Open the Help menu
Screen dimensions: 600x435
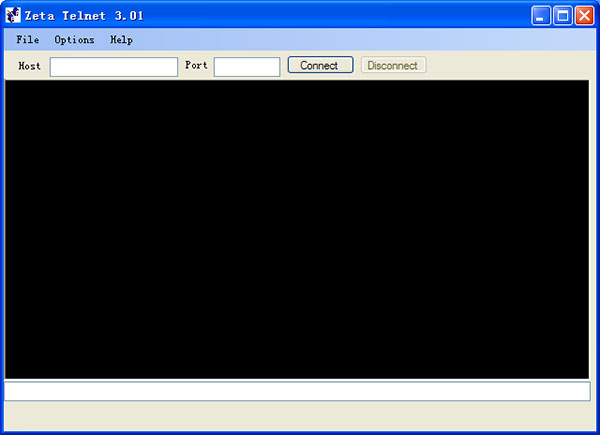point(122,40)
